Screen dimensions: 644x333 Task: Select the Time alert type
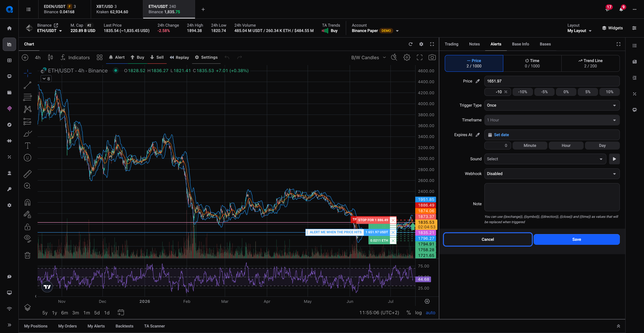[x=532, y=64]
